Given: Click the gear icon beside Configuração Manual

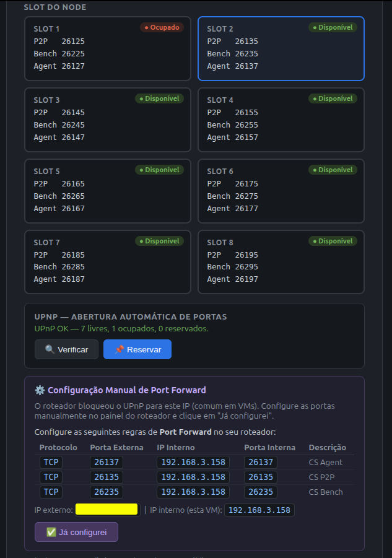Looking at the screenshot, I should tap(40, 390).
